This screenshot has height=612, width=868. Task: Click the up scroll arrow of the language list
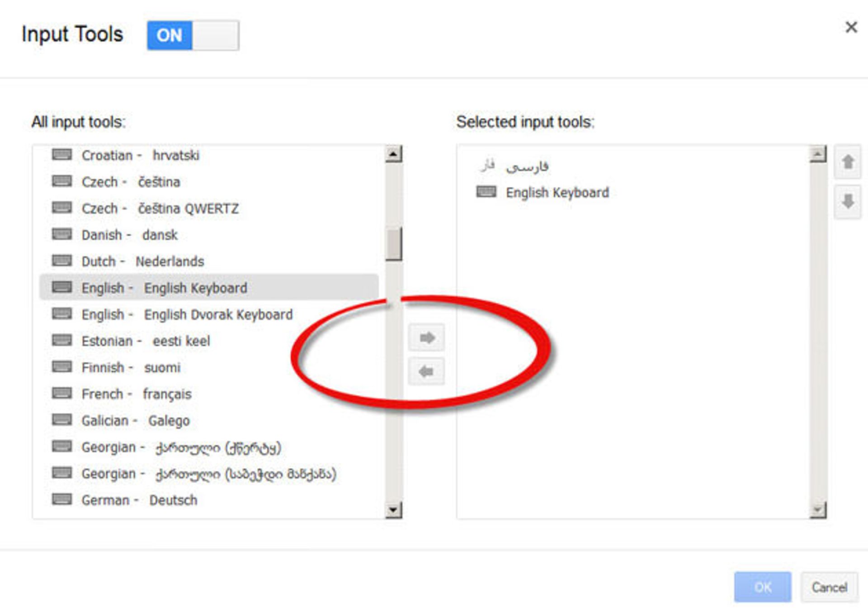[x=393, y=154]
